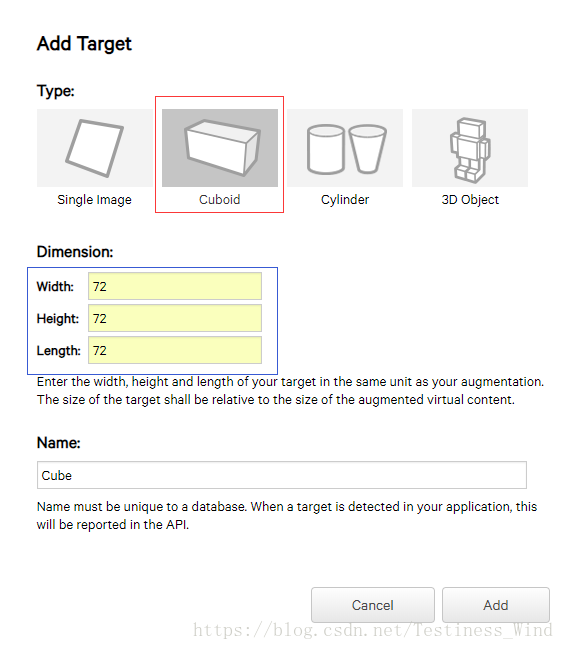Focus the Height dimension field

coord(175,318)
